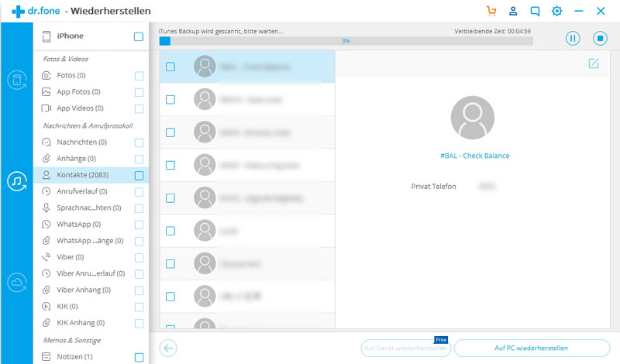The width and height of the screenshot is (620, 364).
Task: Select recover from iOS device sidebar icon
Action: 17,80
